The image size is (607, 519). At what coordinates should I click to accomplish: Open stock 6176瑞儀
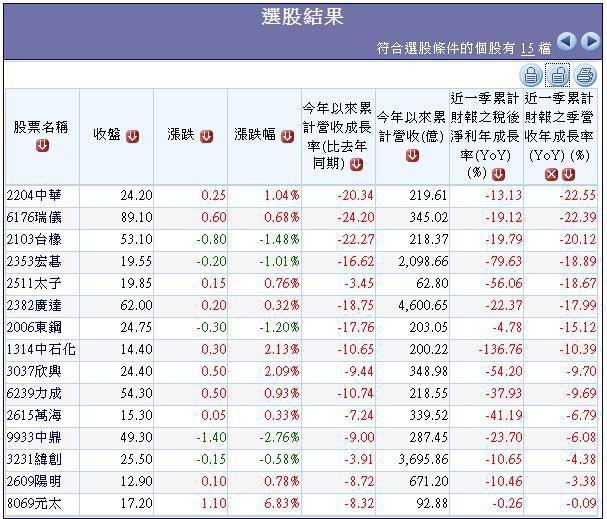[x=34, y=217]
